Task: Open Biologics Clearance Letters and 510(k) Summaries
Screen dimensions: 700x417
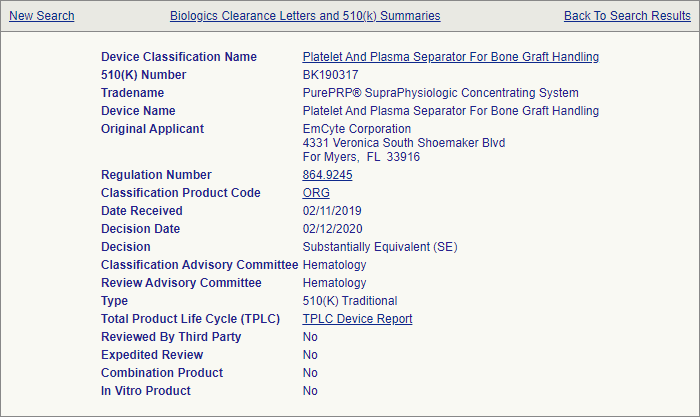Action: click(x=305, y=16)
